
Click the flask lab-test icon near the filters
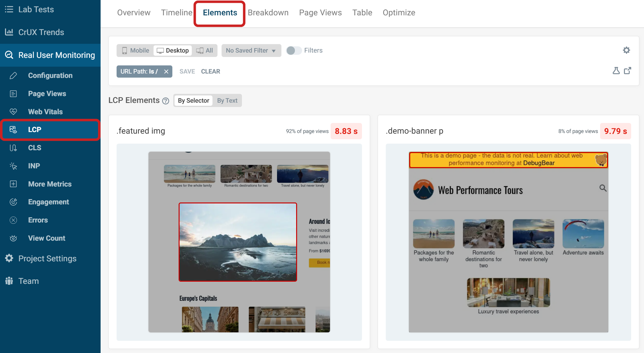tap(616, 71)
